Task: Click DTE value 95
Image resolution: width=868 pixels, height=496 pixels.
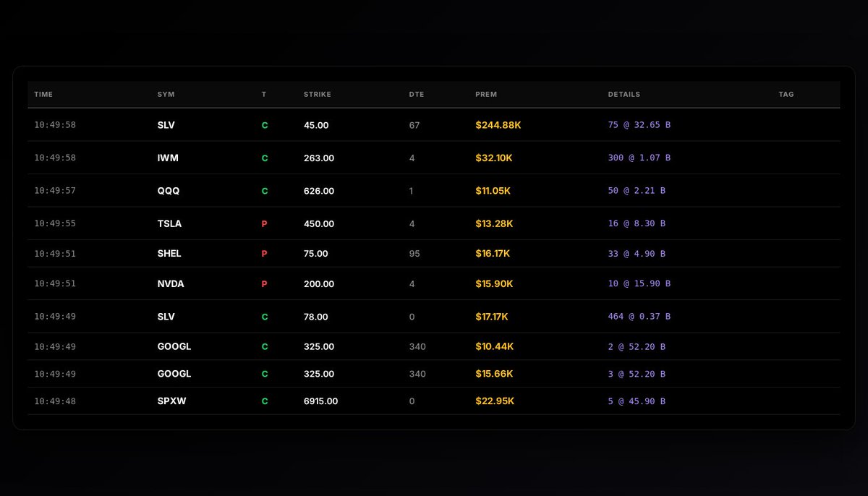Action: point(414,254)
